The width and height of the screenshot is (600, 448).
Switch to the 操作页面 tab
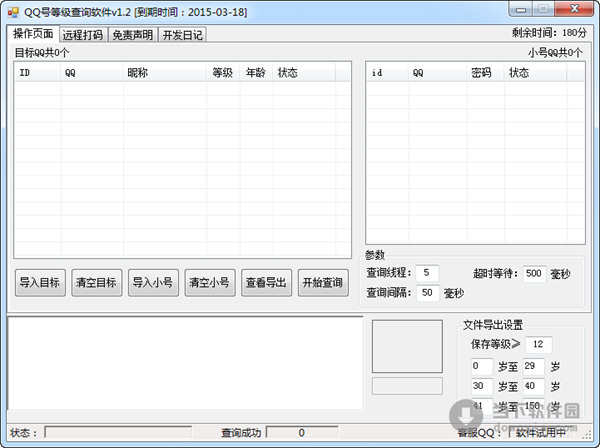click(33, 34)
